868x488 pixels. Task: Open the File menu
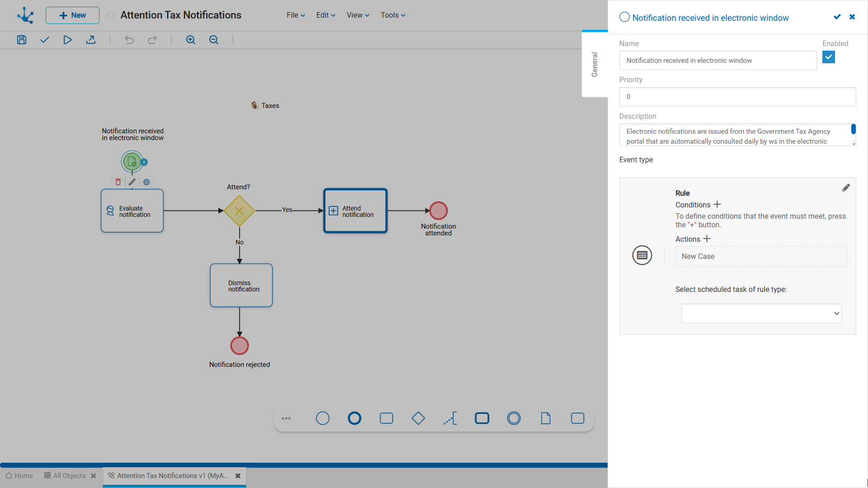click(x=296, y=15)
